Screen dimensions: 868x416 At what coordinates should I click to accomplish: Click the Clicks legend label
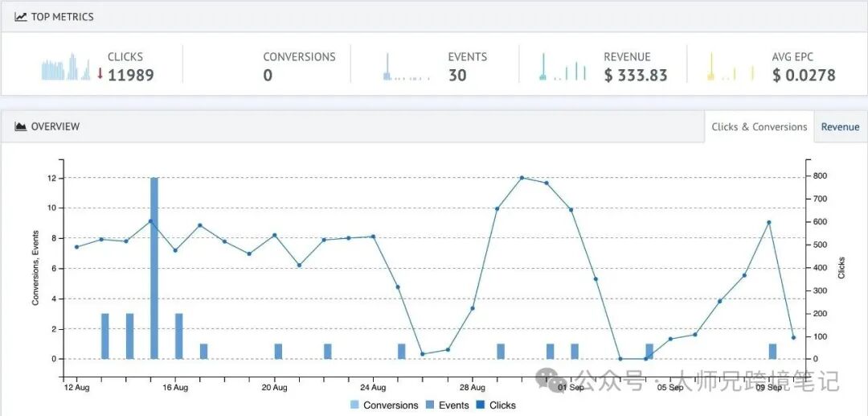point(502,406)
